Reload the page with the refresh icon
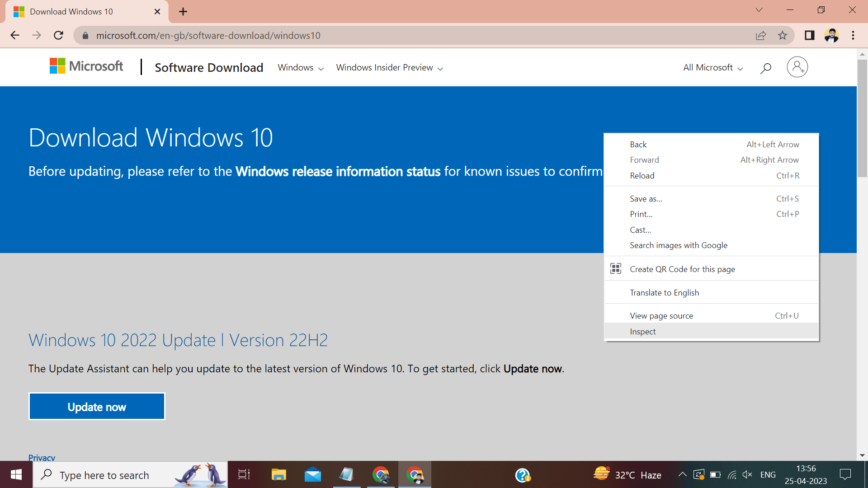The width and height of the screenshot is (868, 488). [58, 35]
